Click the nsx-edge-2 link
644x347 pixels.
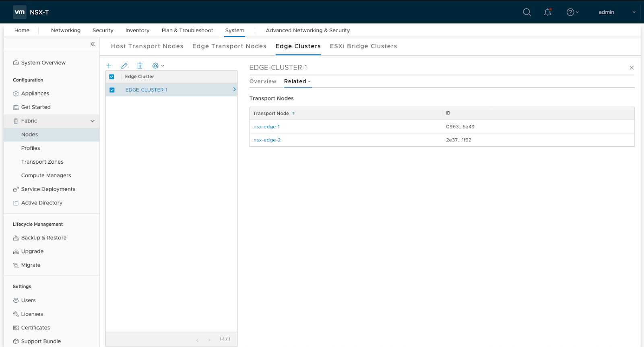pos(267,140)
